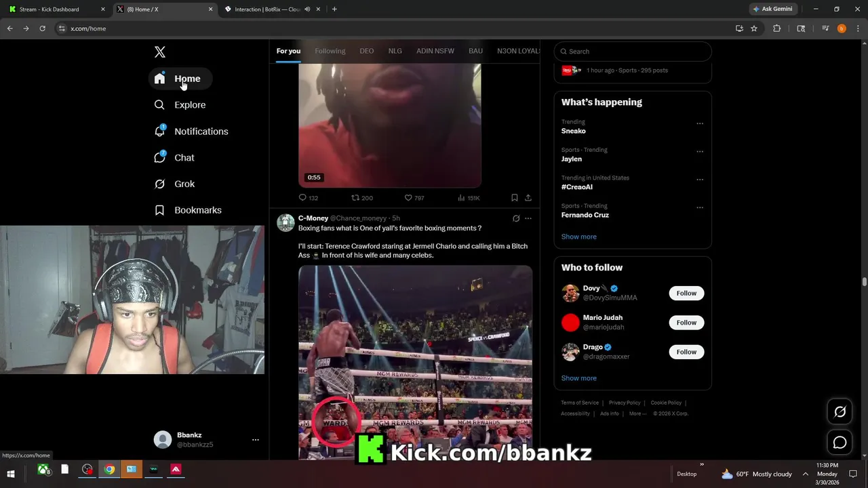The width and height of the screenshot is (868, 488).
Task: Click Ask Gemini button
Action: pyautogui.click(x=772, y=9)
